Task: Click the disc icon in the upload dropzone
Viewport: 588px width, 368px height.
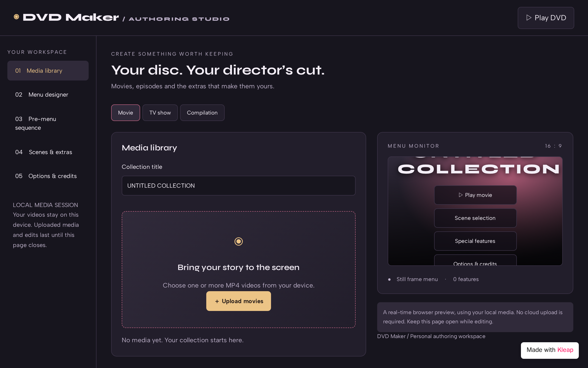Action: 238,241
